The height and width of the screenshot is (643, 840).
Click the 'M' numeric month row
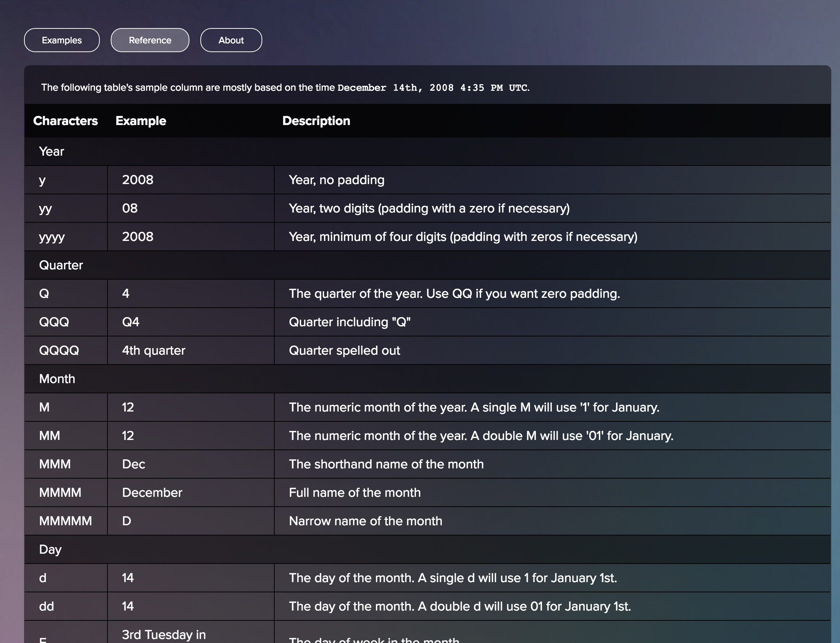tap(65, 407)
